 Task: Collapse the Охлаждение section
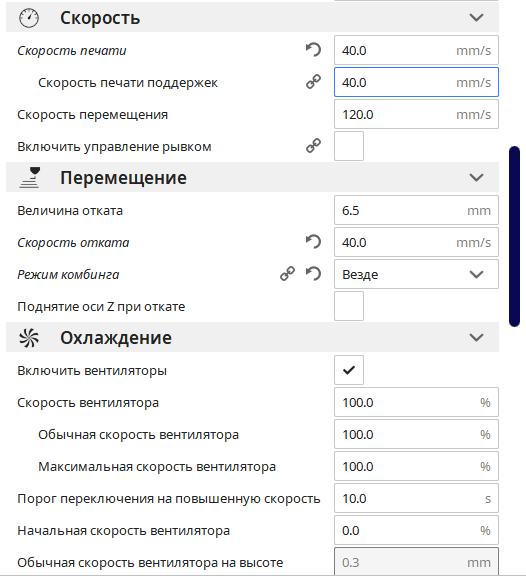tap(476, 338)
